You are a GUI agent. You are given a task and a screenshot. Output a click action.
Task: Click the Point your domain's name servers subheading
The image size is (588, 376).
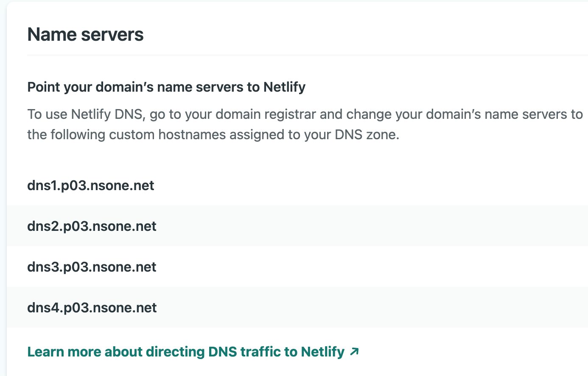[166, 87]
